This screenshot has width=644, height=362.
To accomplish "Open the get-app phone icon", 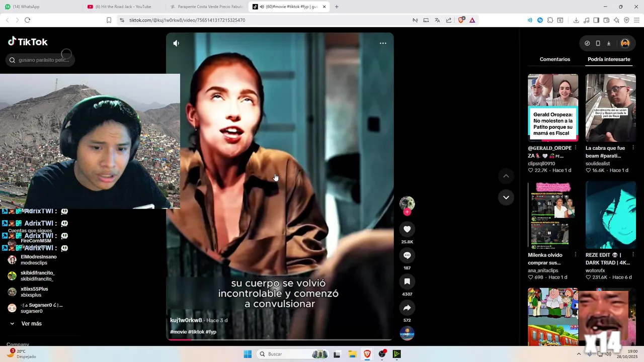I will [x=598, y=43].
